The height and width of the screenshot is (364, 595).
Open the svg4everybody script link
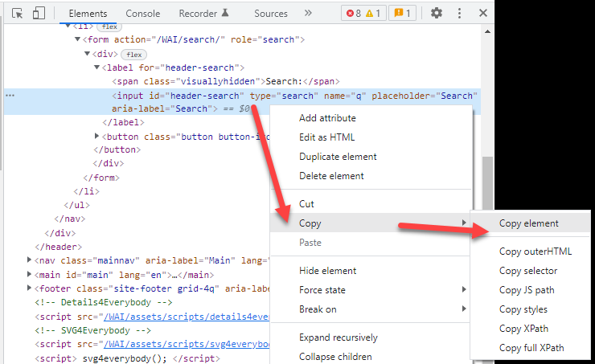[x=187, y=344]
